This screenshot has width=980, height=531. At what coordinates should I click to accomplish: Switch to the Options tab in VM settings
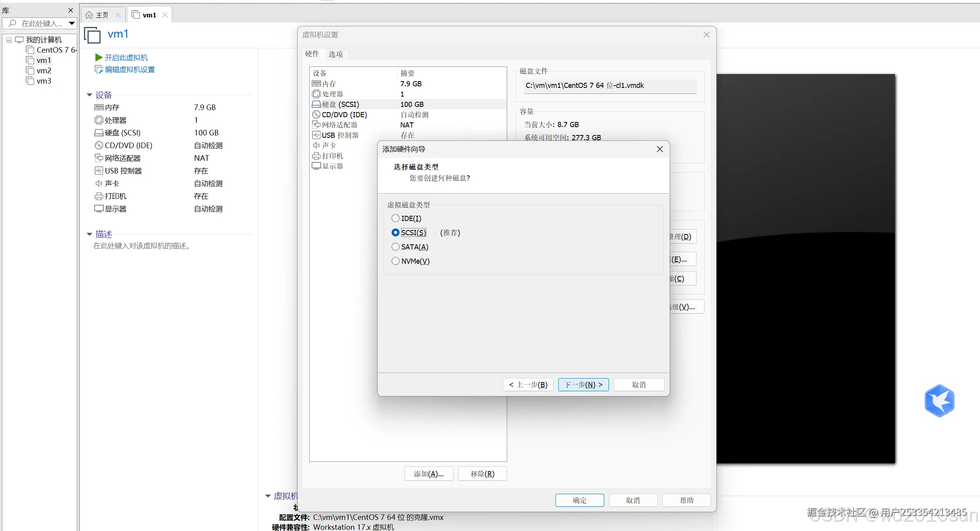[335, 54]
